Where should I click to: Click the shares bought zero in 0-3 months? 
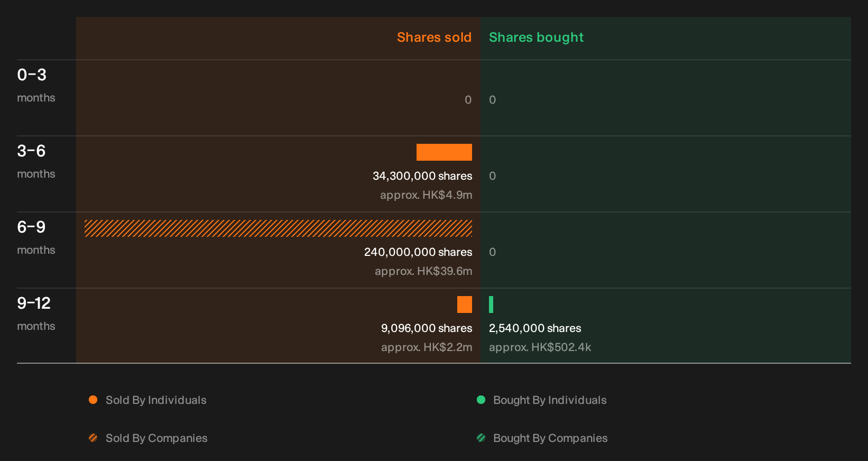click(x=493, y=100)
